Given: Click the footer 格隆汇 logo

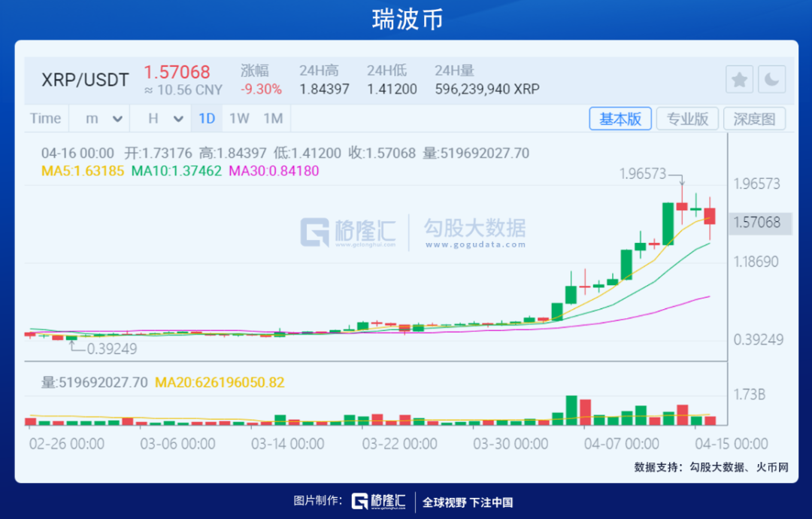Looking at the screenshot, I should (x=379, y=502).
